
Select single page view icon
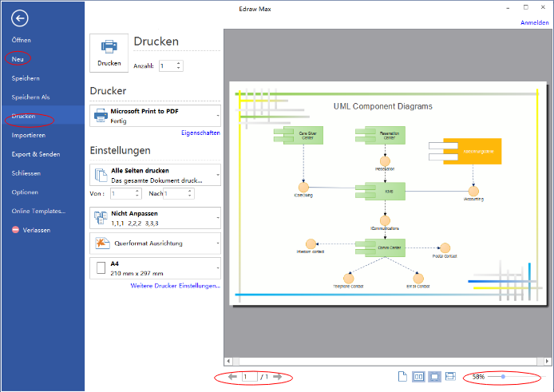click(402, 377)
